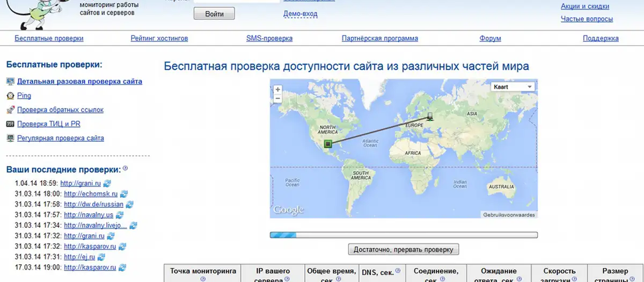Viewport: 644px width, 282px height.
Task: Open the 'Проверка обратных ссылок' link
Action: coord(60,110)
